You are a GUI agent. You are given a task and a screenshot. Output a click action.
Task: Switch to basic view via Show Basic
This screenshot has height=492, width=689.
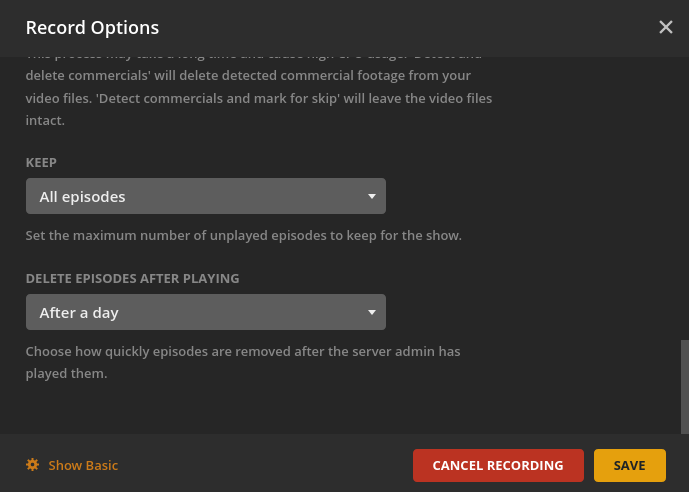tap(83, 465)
